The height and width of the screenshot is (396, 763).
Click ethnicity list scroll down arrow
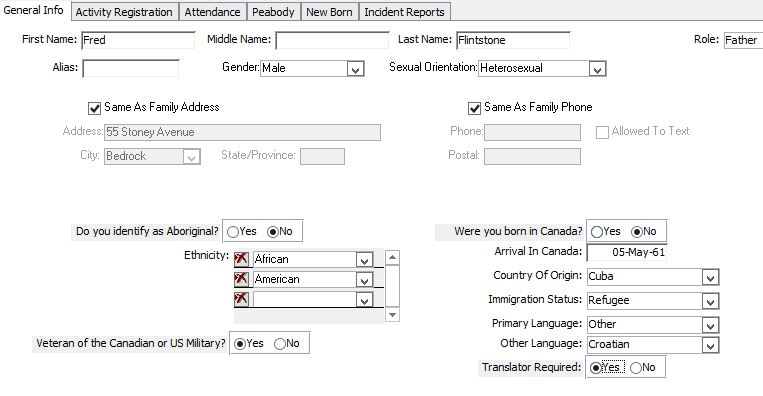[392, 315]
